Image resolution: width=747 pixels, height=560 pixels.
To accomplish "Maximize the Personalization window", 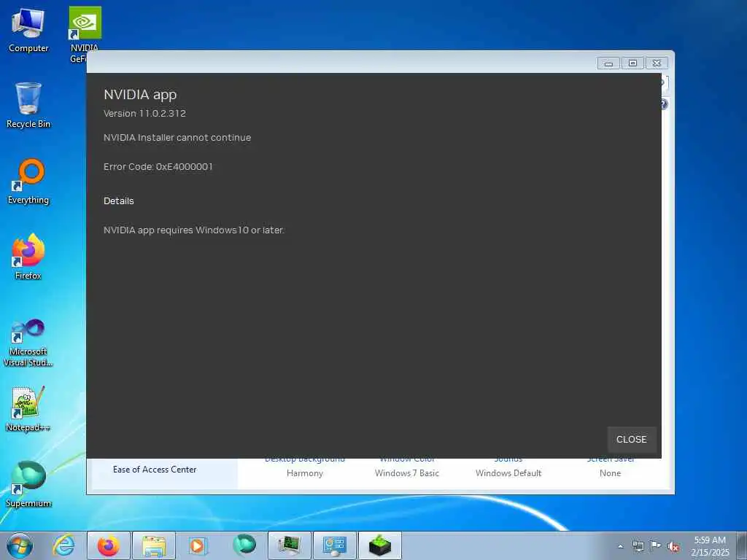I will (x=632, y=63).
